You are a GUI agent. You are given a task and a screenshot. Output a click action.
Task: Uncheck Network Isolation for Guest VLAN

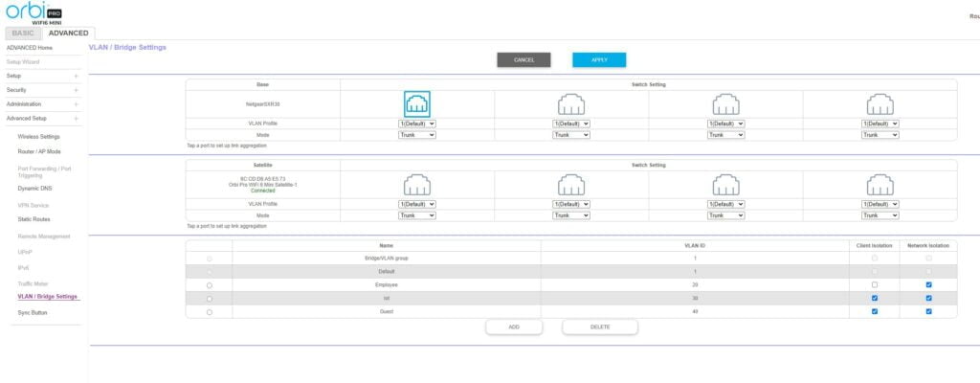(x=928, y=311)
